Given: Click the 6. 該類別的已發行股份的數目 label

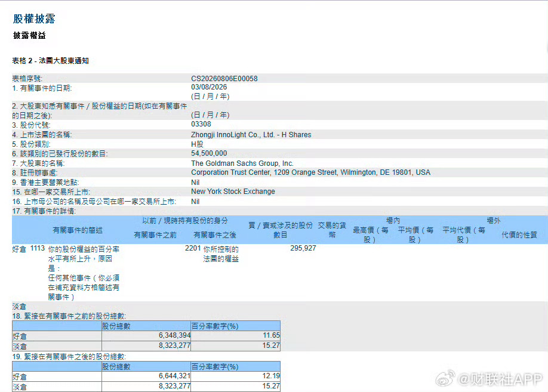Looking at the screenshot, I should pos(60,154).
